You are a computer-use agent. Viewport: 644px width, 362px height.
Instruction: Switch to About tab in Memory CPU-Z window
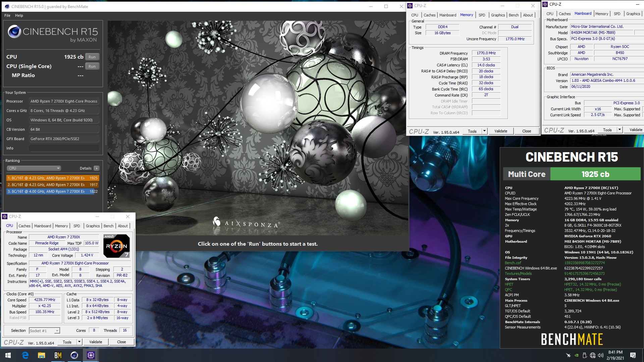click(528, 15)
